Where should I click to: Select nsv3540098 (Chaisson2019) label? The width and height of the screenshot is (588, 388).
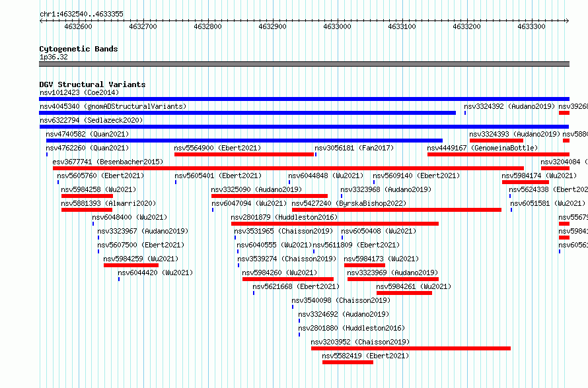[342, 300]
